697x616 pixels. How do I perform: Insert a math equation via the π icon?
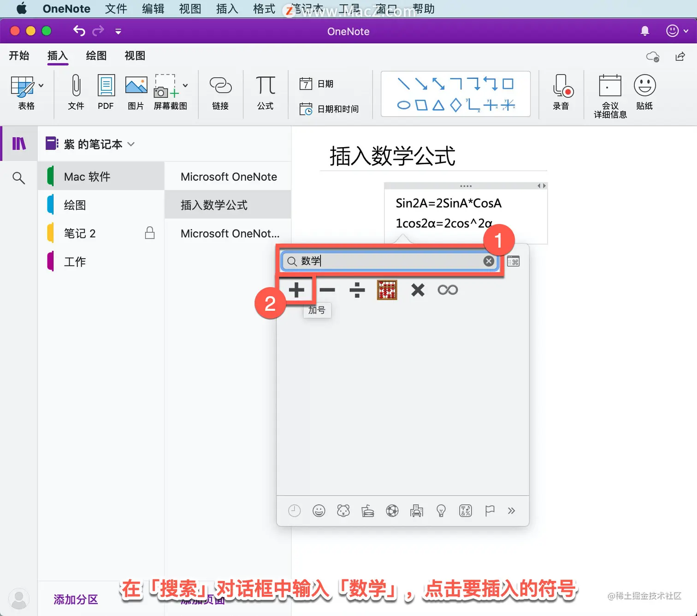(266, 93)
